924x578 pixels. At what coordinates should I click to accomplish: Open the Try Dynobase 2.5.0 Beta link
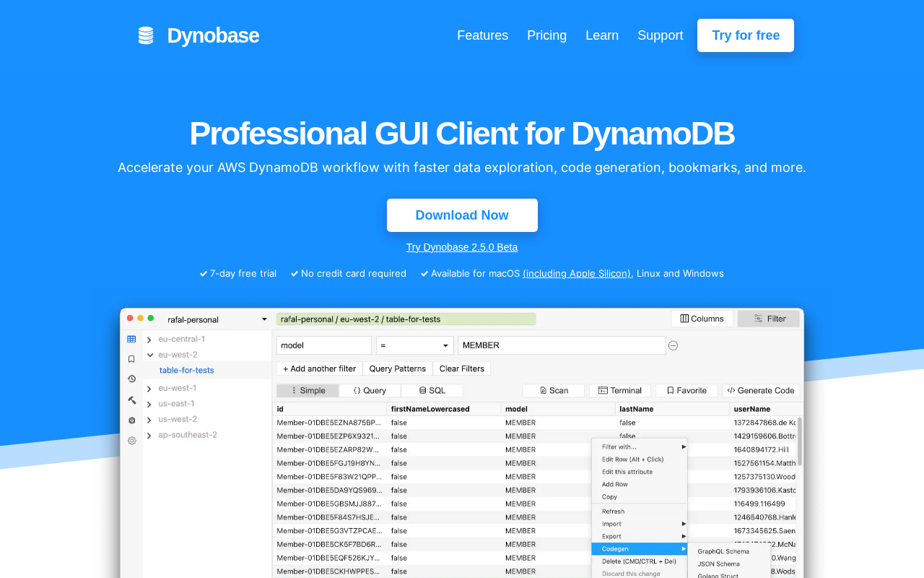[462, 247]
